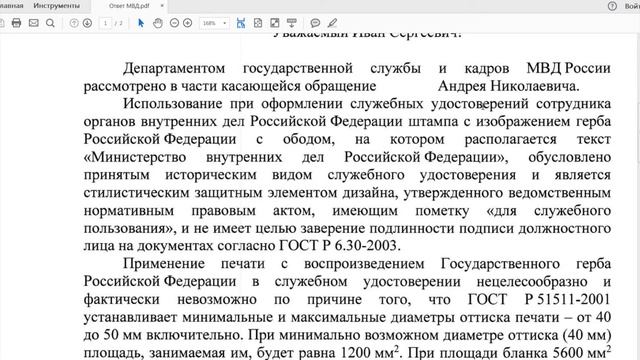Click the words 'Андрея Николаевича'
This screenshot has width=640, height=360.
coord(507,86)
